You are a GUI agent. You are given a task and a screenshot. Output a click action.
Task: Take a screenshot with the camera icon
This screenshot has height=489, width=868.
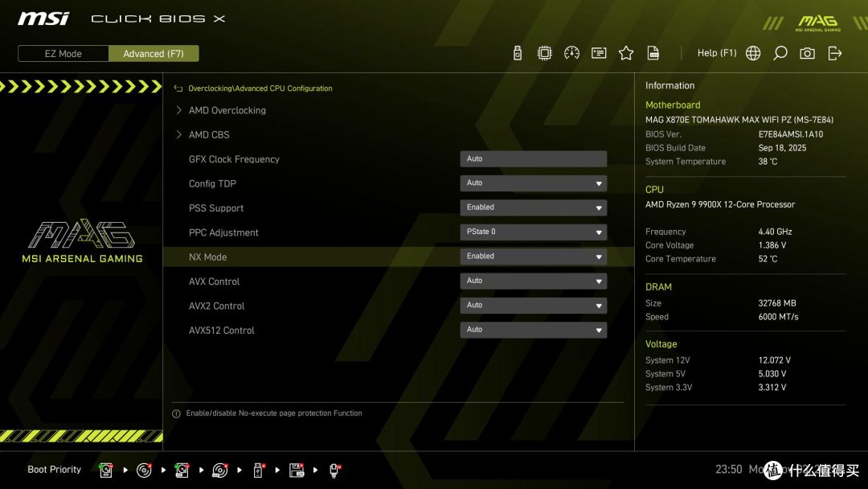coord(807,53)
